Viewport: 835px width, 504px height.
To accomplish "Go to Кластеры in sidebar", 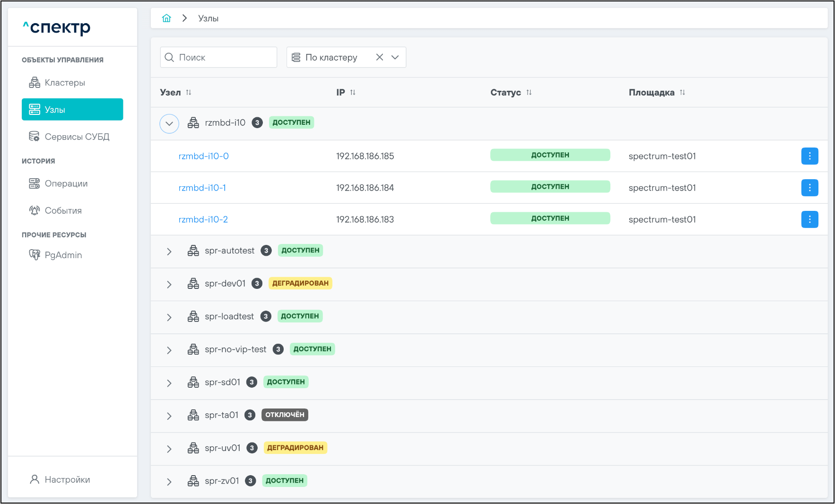I will tap(65, 83).
